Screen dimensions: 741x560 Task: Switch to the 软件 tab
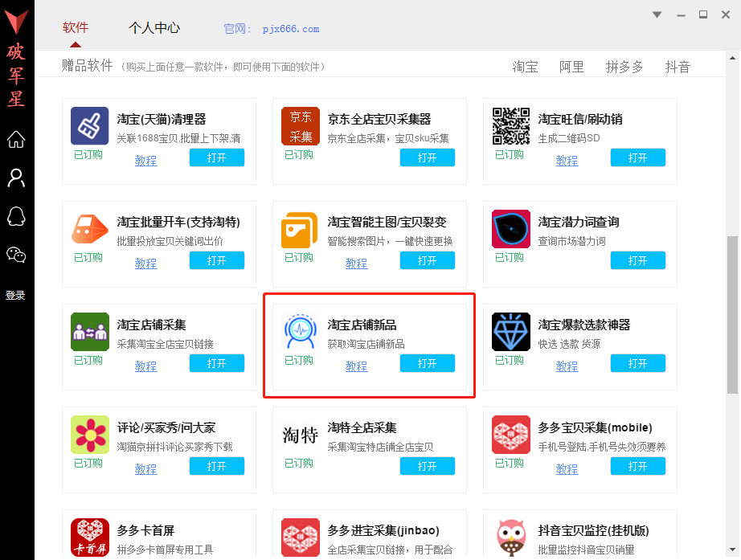[x=75, y=27]
